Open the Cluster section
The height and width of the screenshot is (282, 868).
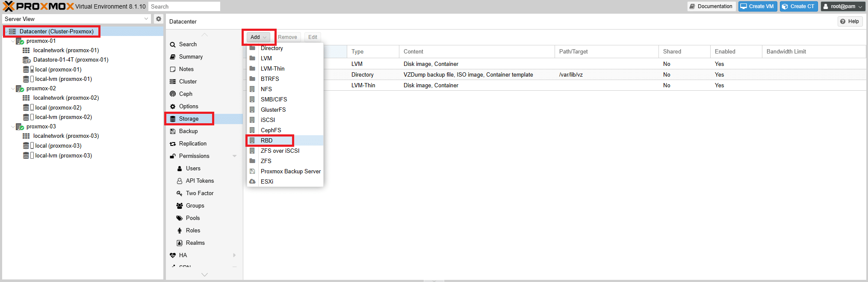pos(188,82)
